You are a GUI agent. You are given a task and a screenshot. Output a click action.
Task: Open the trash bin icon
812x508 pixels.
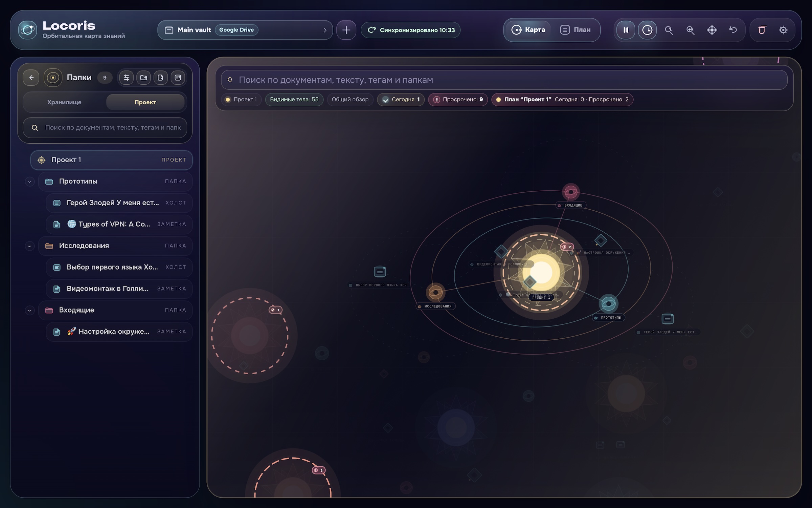click(x=762, y=30)
